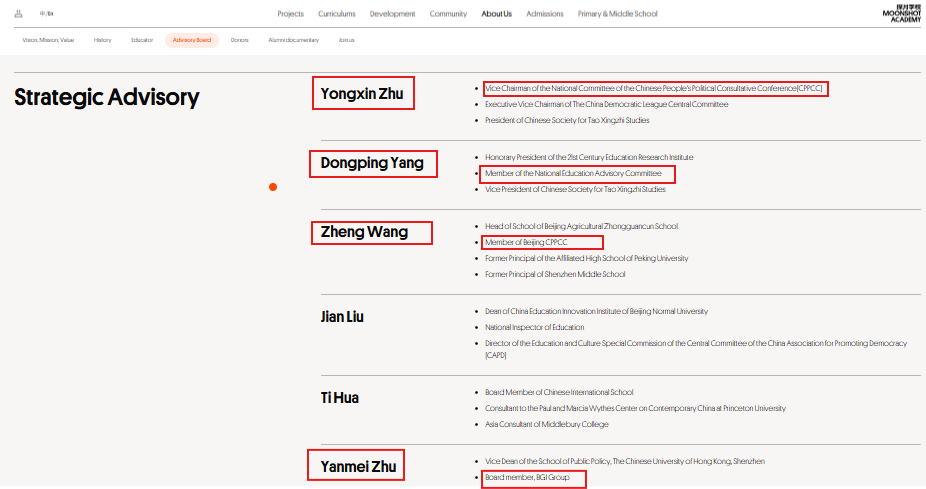Click the Member of Beijing CPPCC line

click(x=526, y=243)
